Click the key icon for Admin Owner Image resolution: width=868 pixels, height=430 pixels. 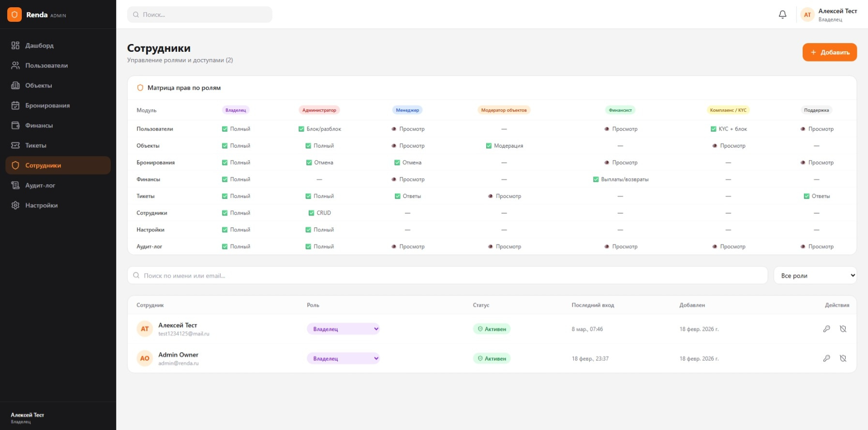(826, 358)
